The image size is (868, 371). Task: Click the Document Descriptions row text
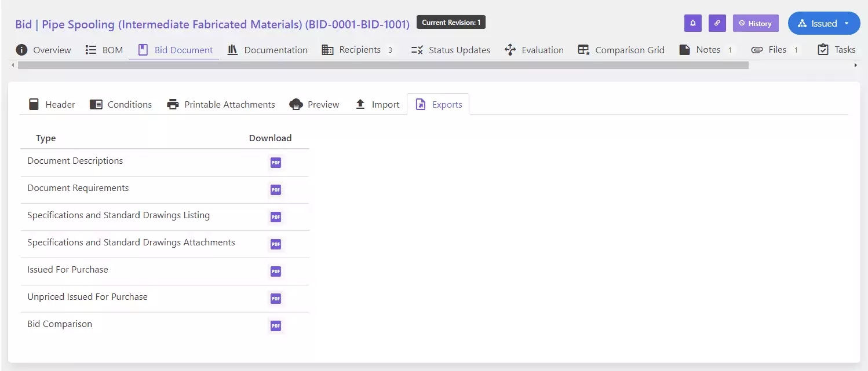(75, 161)
